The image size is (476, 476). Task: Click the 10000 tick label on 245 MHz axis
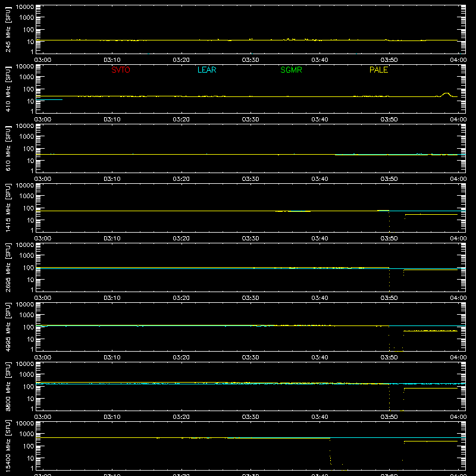point(25,7)
